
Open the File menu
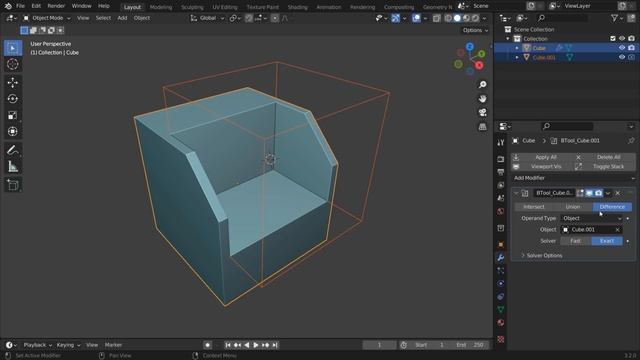click(20, 6)
